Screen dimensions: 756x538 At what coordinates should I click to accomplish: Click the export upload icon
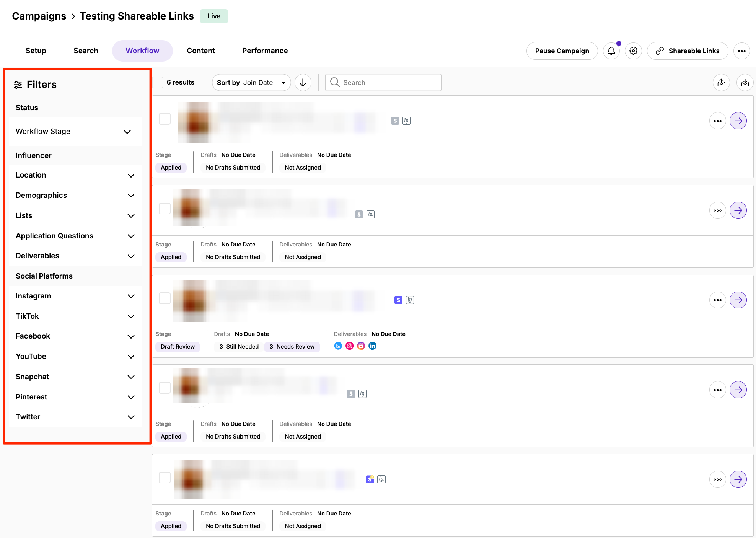721,83
